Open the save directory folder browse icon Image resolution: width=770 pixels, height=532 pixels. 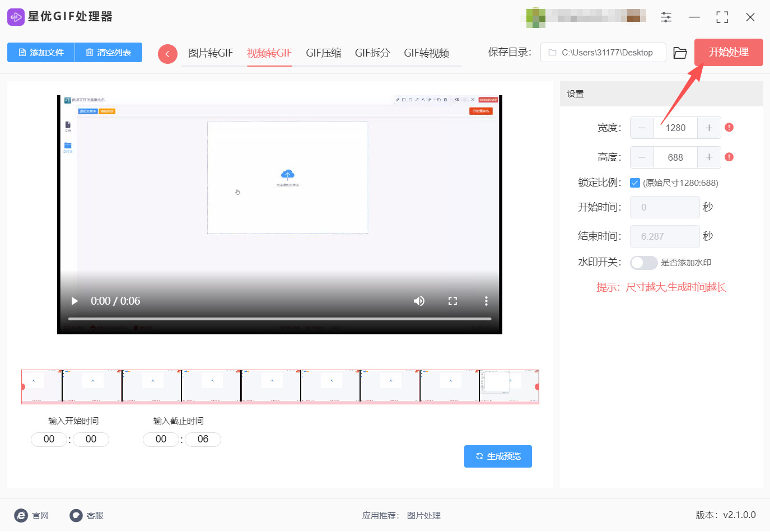[680, 53]
